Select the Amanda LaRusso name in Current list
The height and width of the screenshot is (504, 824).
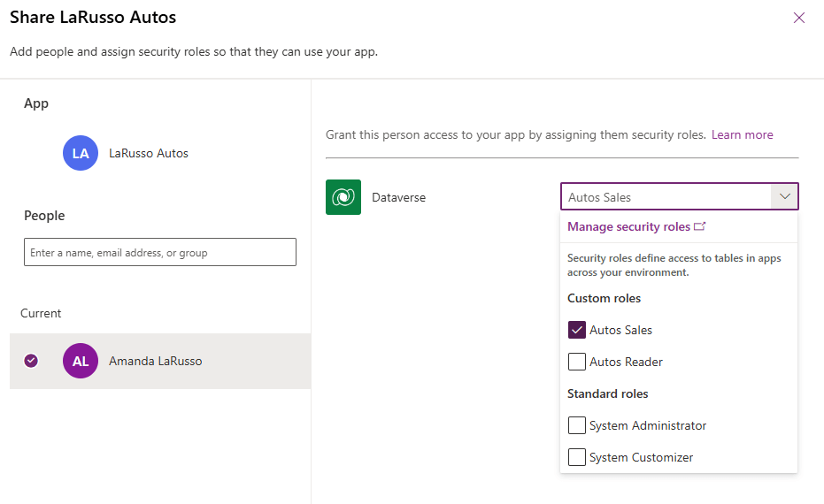(x=155, y=361)
